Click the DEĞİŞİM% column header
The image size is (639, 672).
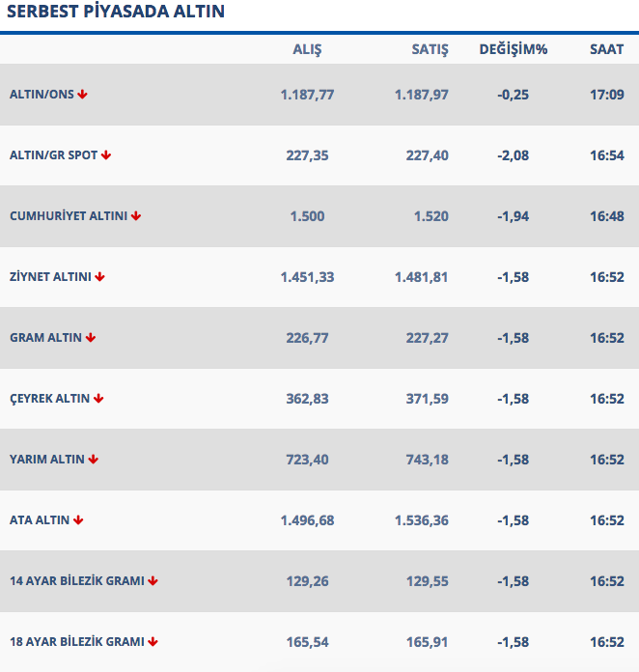[514, 49]
